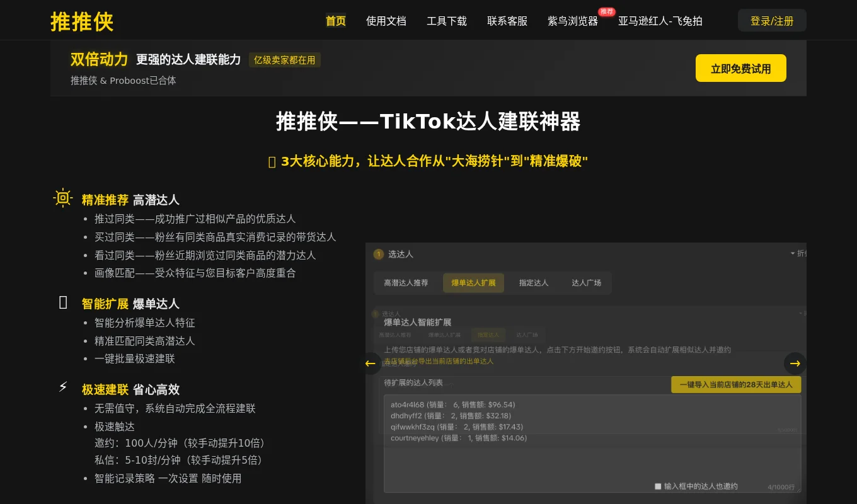Click the lightning icon next to 极速建联

63,386
